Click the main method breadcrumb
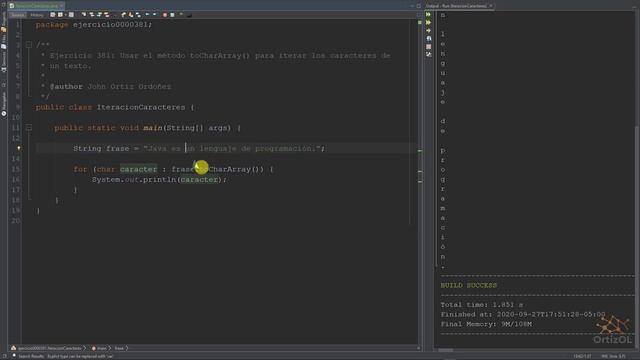The width and height of the screenshot is (640, 360). click(99, 348)
